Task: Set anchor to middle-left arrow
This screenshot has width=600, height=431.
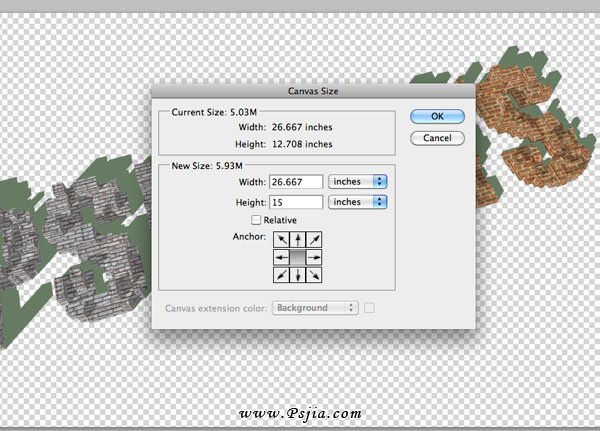Action: point(282,256)
